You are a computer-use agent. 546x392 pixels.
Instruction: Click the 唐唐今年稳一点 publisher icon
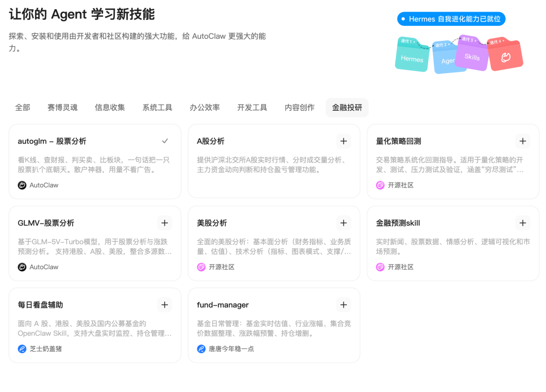pos(201,349)
